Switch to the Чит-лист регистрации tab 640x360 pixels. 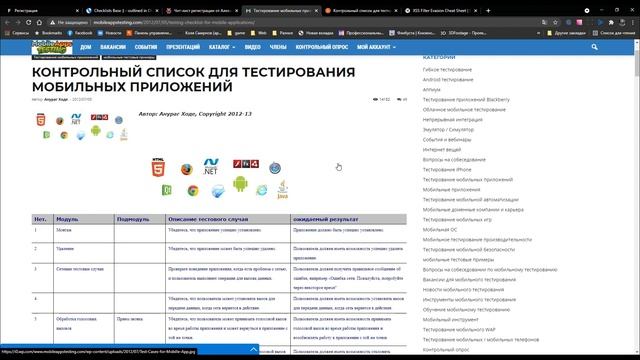pyautogui.click(x=202, y=11)
